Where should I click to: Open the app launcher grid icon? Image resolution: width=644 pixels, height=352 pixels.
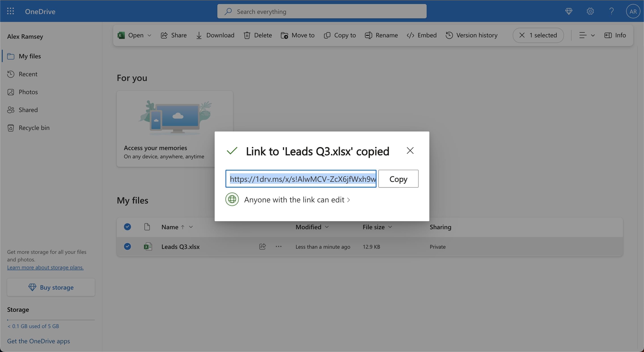(x=11, y=11)
